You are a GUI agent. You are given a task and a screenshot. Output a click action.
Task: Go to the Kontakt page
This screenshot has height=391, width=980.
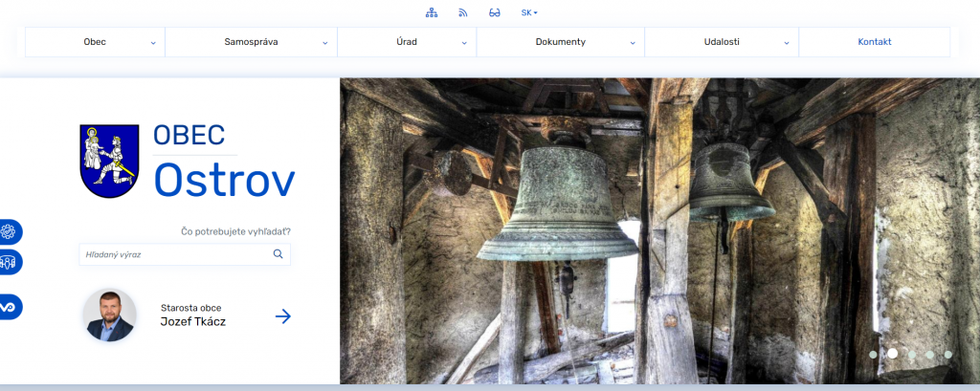875,42
